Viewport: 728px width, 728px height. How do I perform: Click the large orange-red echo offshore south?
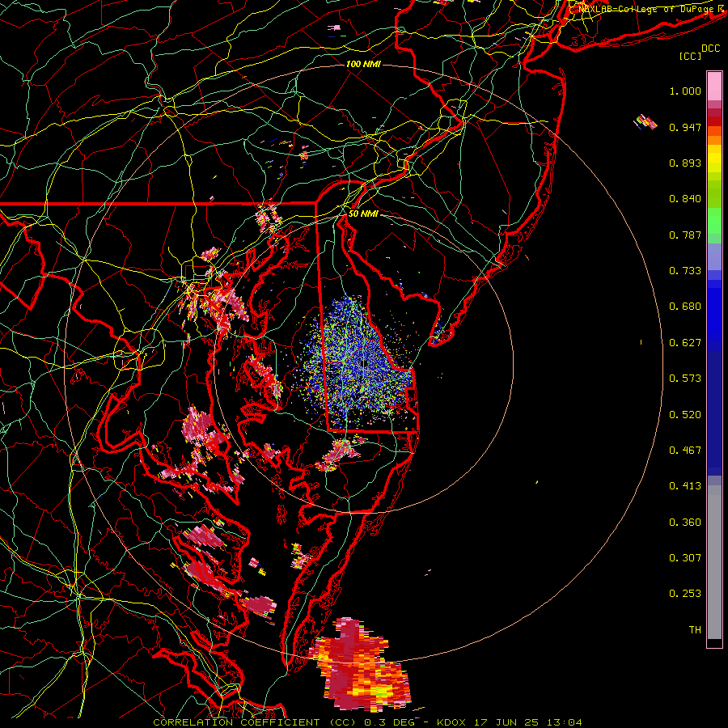(x=360, y=667)
